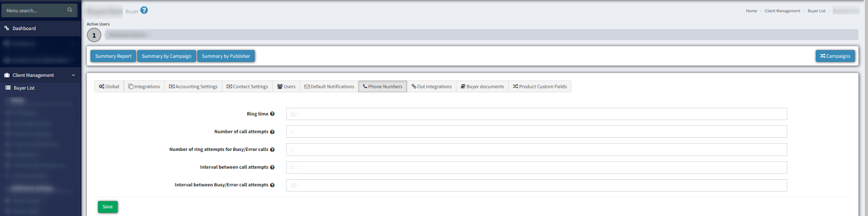Image resolution: width=868 pixels, height=216 pixels.
Task: Select the Phone Numbers tab
Action: (382, 86)
